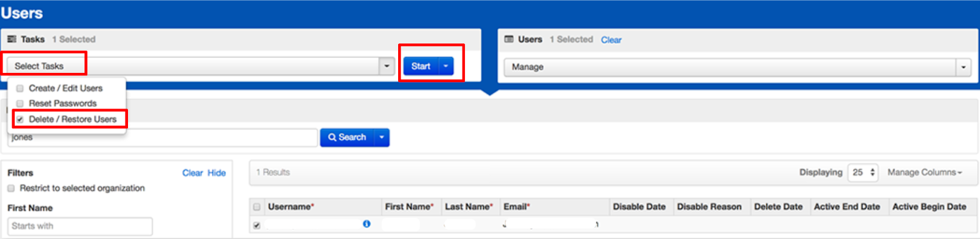This screenshot has width=980, height=239.
Task: Click the Tasks panel list icon
Action: (12, 39)
